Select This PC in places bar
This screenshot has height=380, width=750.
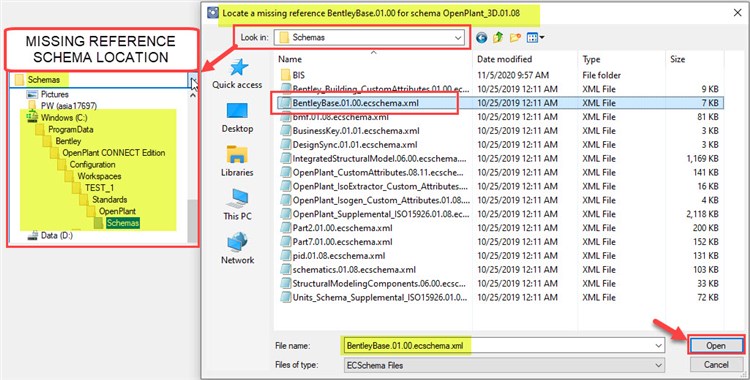click(237, 205)
